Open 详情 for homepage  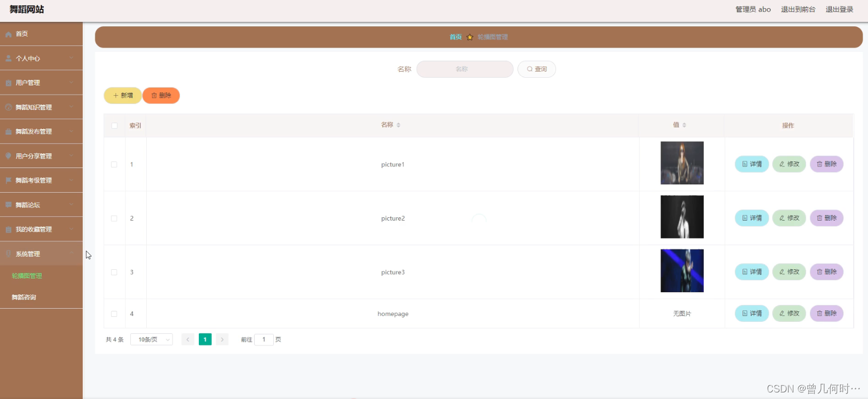tap(752, 314)
